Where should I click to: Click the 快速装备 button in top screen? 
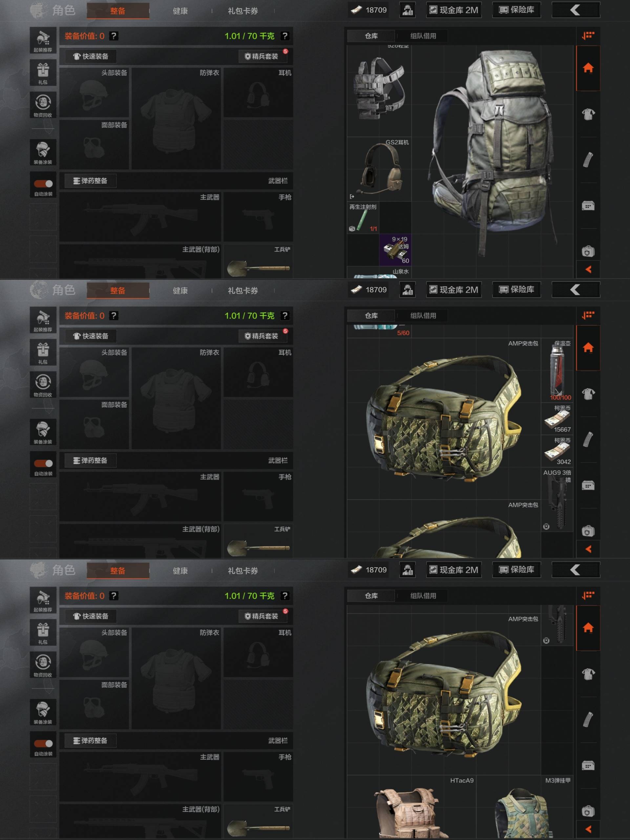click(x=90, y=56)
